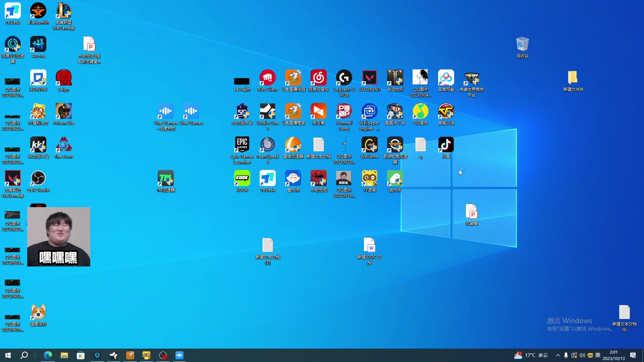The image size is (644, 362).
Task: Select the TM加速器 icon
Action: pyautogui.click(x=166, y=181)
